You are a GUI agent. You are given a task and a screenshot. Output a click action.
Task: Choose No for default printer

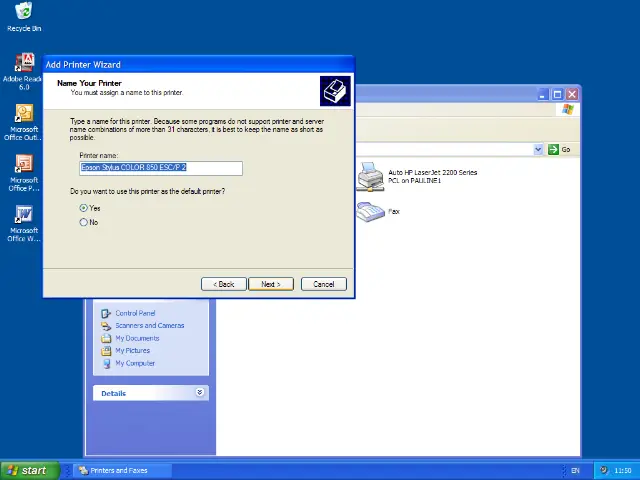[83, 222]
